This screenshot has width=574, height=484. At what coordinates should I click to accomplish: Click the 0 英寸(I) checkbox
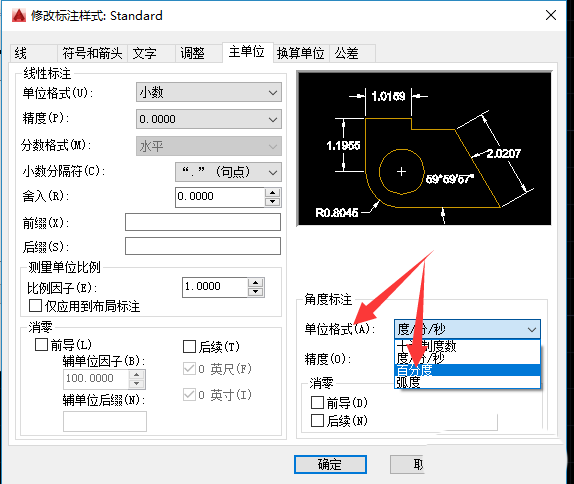coord(189,395)
